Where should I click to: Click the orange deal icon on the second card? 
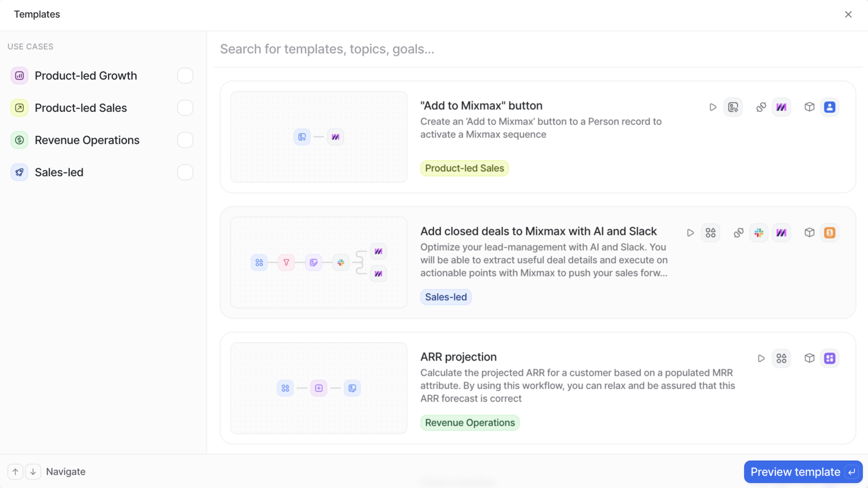click(x=829, y=233)
